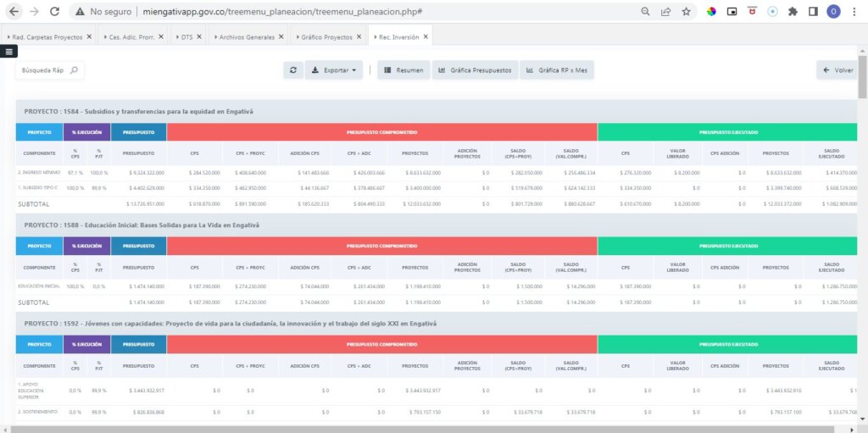The image size is (868, 433).
Task: Click the Volver button
Action: pyautogui.click(x=838, y=70)
